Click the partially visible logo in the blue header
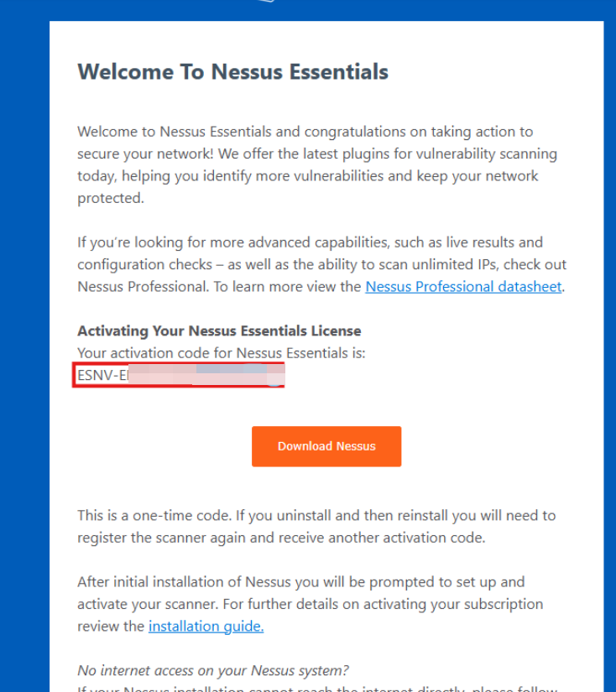Screen dimensions: 616x692 (266, 2)
